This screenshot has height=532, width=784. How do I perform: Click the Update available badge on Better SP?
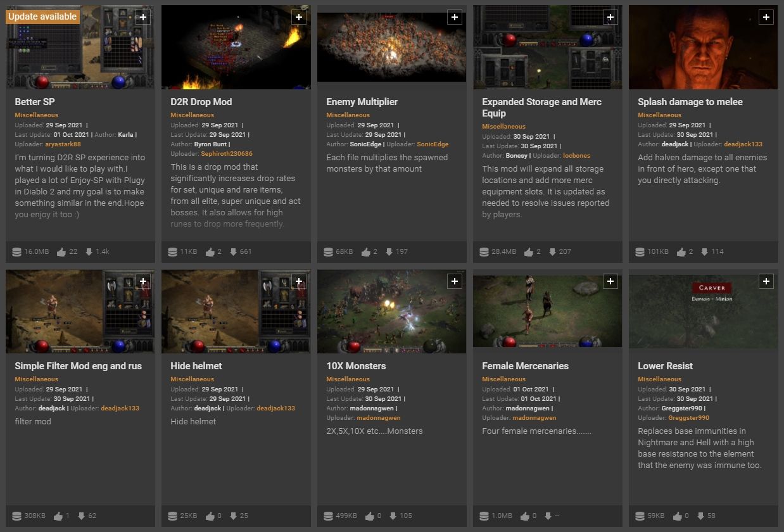click(x=42, y=16)
